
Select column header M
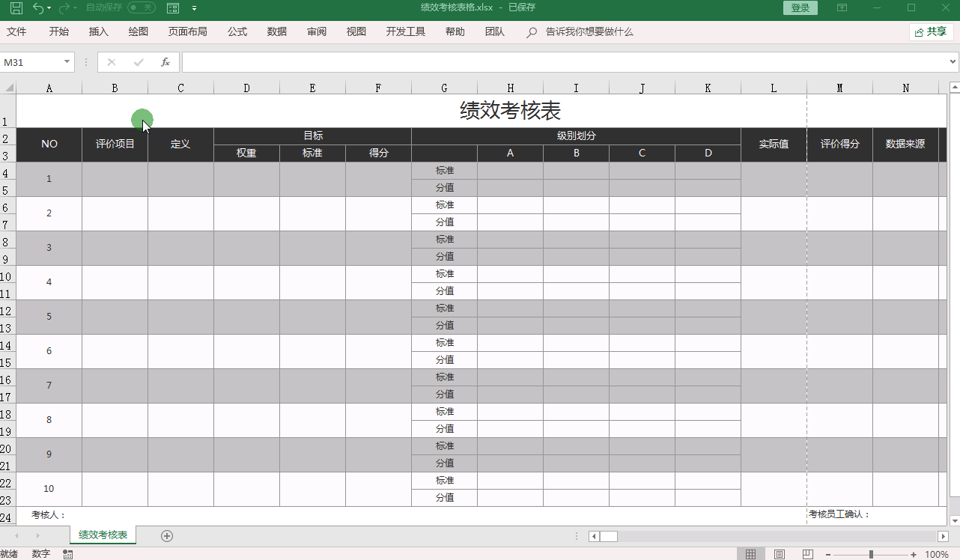pos(840,88)
